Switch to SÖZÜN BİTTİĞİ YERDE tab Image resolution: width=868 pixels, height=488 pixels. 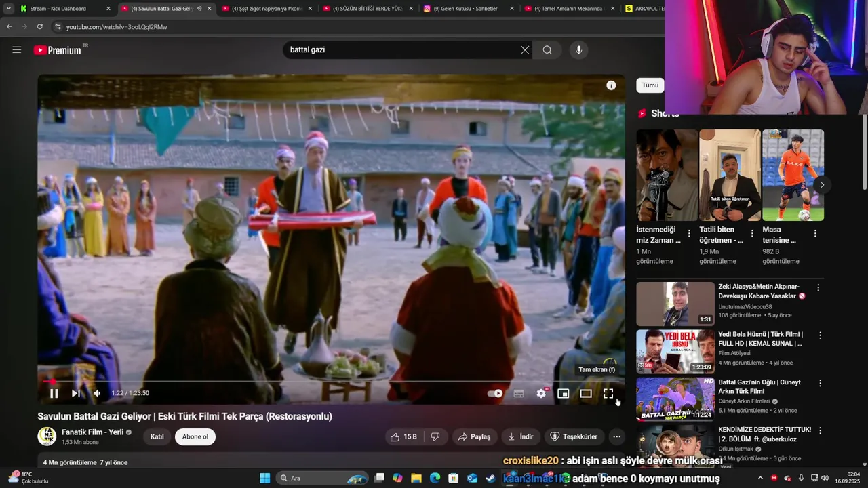366,9
